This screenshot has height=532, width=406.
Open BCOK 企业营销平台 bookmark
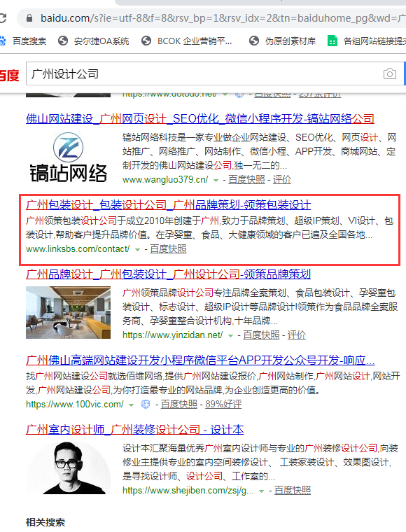point(186,41)
